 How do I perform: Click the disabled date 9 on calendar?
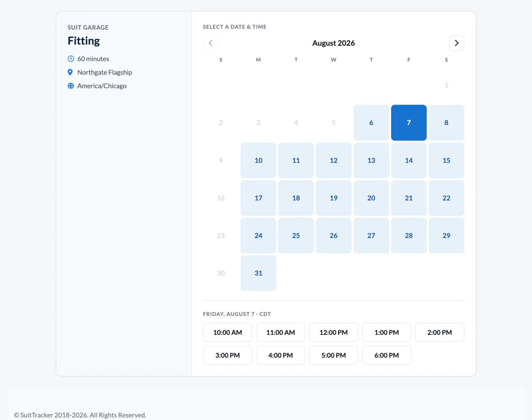pyautogui.click(x=221, y=160)
